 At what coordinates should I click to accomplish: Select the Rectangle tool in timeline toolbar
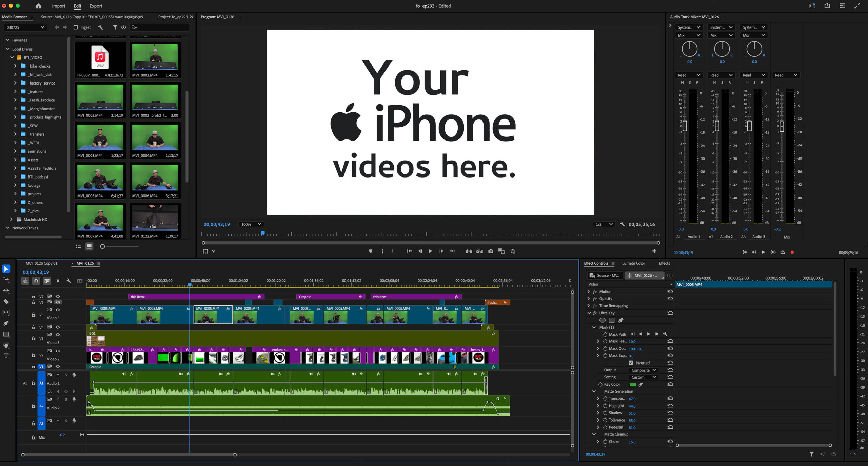tap(6, 334)
